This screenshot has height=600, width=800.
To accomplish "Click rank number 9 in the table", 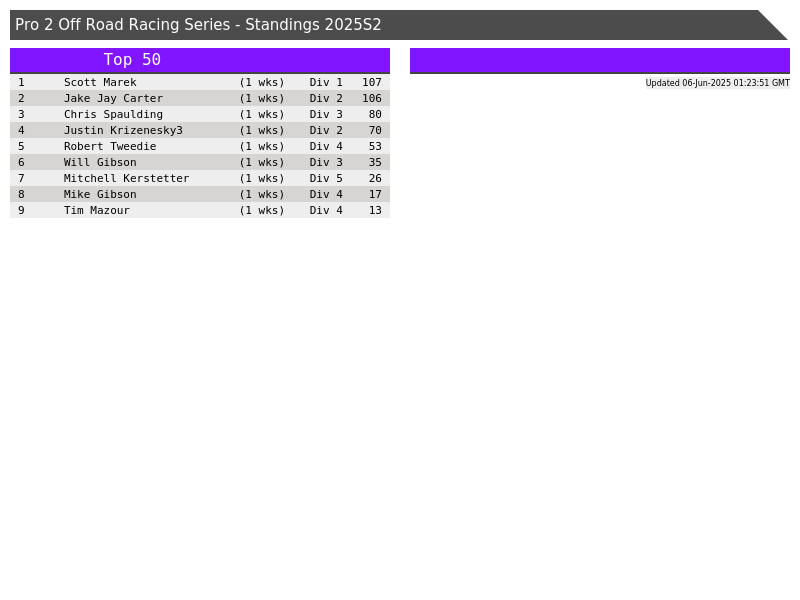I will [21, 211].
